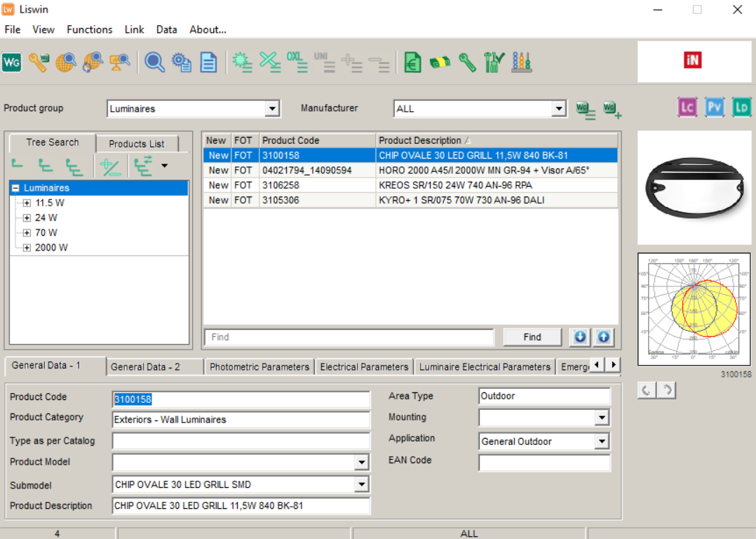Switch to the Photometric Parameters tab
The height and width of the screenshot is (539, 756).
(x=259, y=367)
